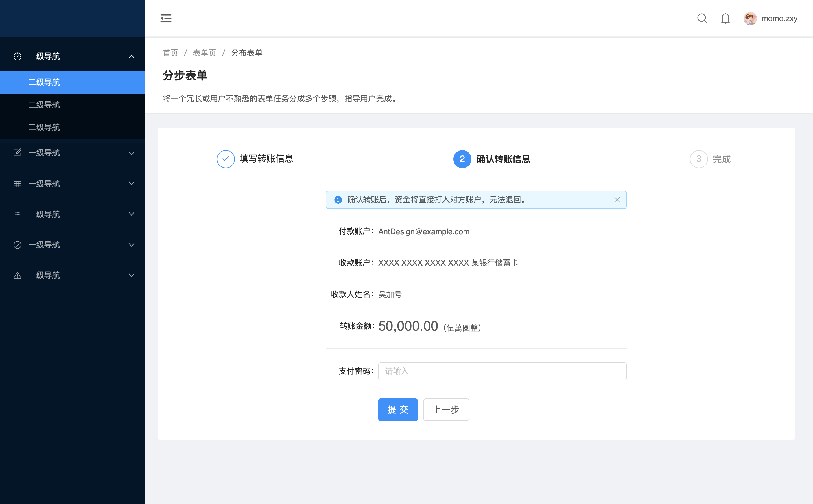The width and height of the screenshot is (813, 504).
Task: Click the info icon in alert
Action: click(x=338, y=200)
